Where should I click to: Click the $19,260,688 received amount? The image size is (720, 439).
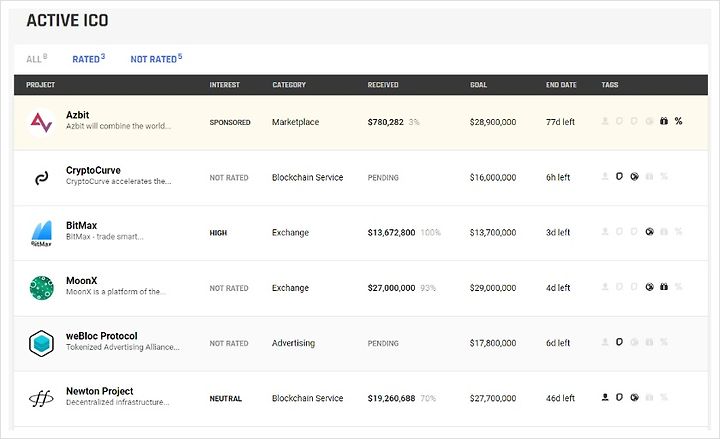click(391, 399)
